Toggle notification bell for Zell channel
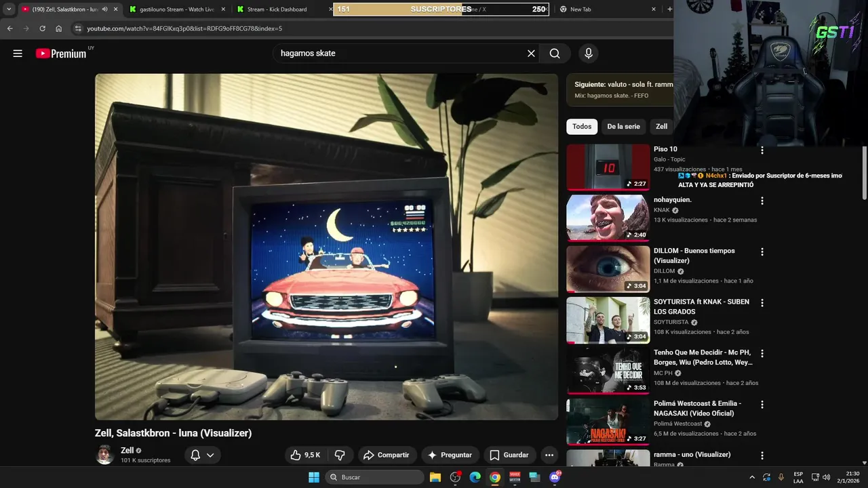This screenshot has height=488, width=868. coord(203,455)
